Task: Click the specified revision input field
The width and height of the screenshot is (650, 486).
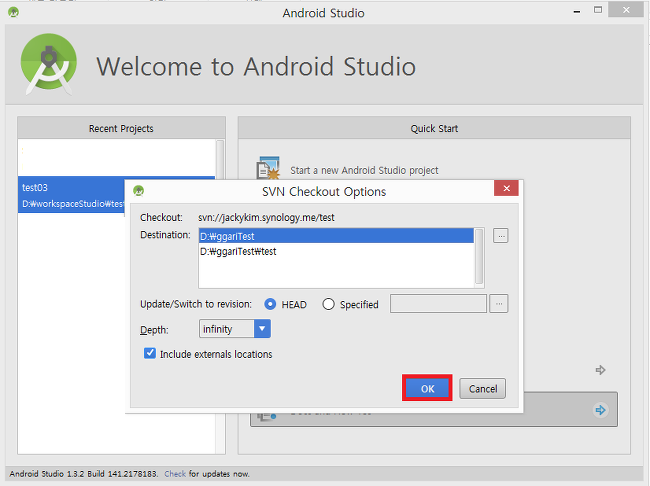Action: (438, 304)
